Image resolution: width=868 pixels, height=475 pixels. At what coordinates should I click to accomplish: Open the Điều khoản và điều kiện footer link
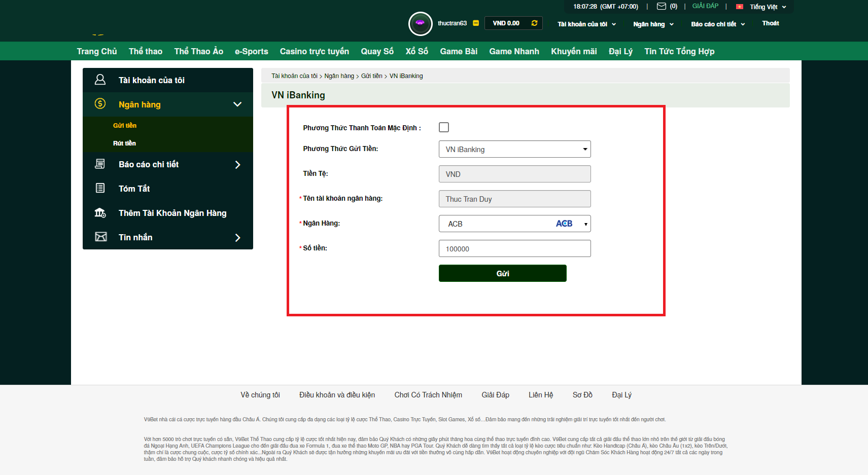(x=337, y=395)
